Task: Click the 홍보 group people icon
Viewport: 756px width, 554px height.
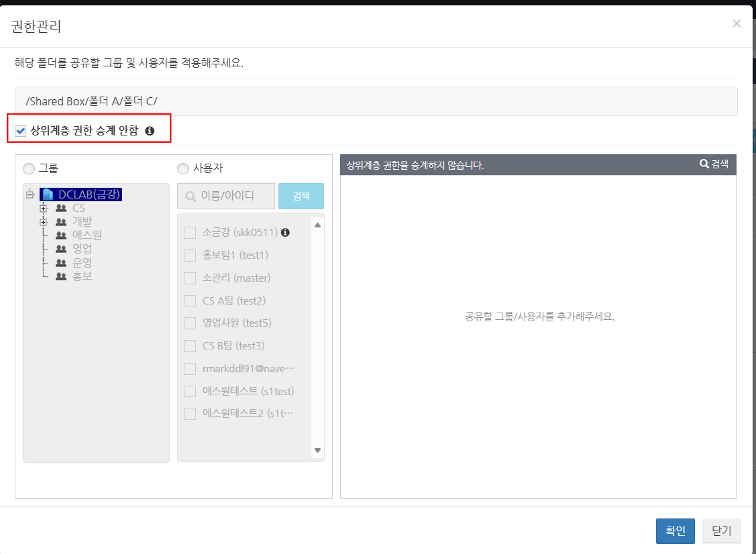Action: (x=61, y=276)
